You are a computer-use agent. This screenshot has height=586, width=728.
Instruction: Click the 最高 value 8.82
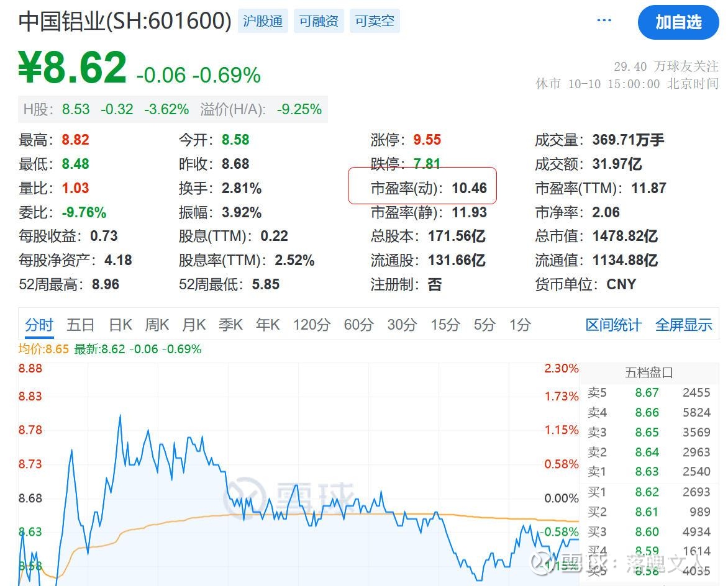click(75, 140)
